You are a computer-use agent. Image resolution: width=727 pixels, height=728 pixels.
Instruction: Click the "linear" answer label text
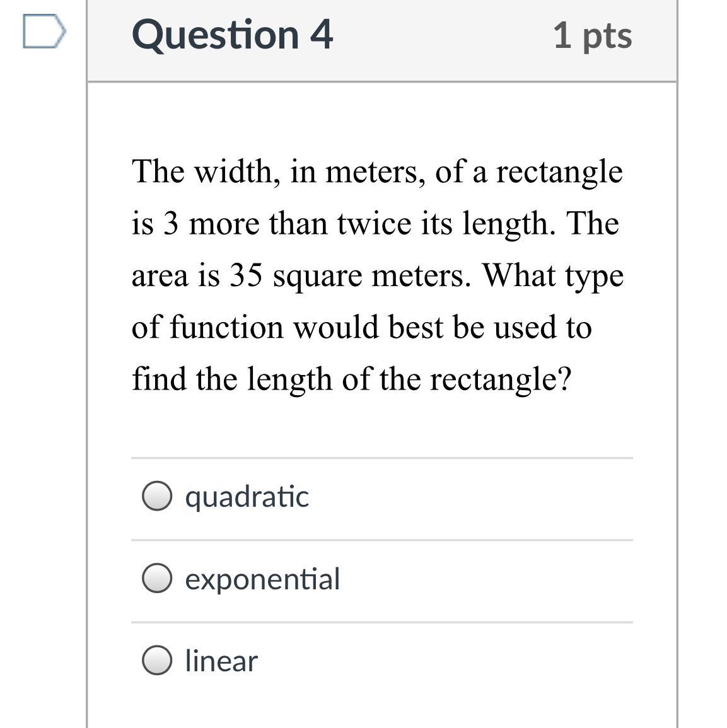(x=221, y=661)
